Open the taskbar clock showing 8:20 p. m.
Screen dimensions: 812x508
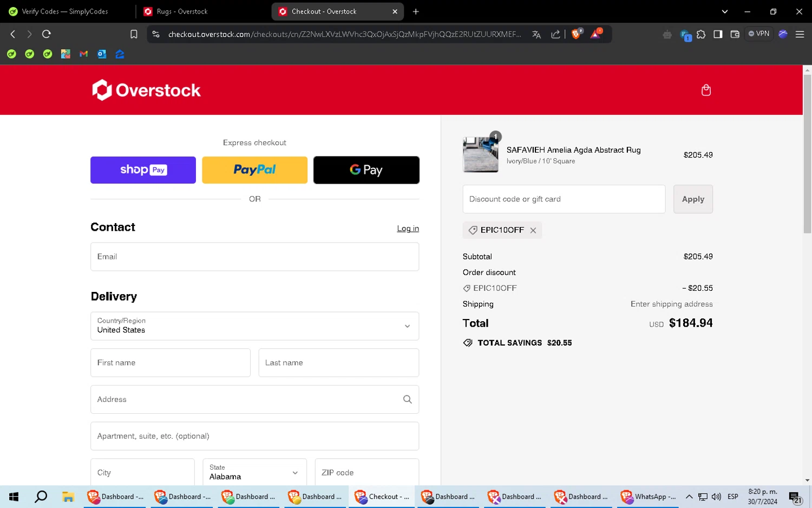763,497
